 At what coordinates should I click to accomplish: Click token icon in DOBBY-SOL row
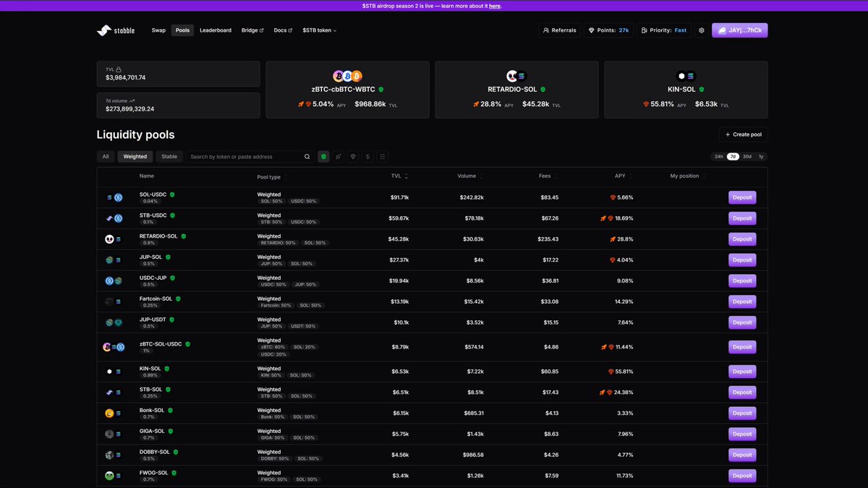109,455
